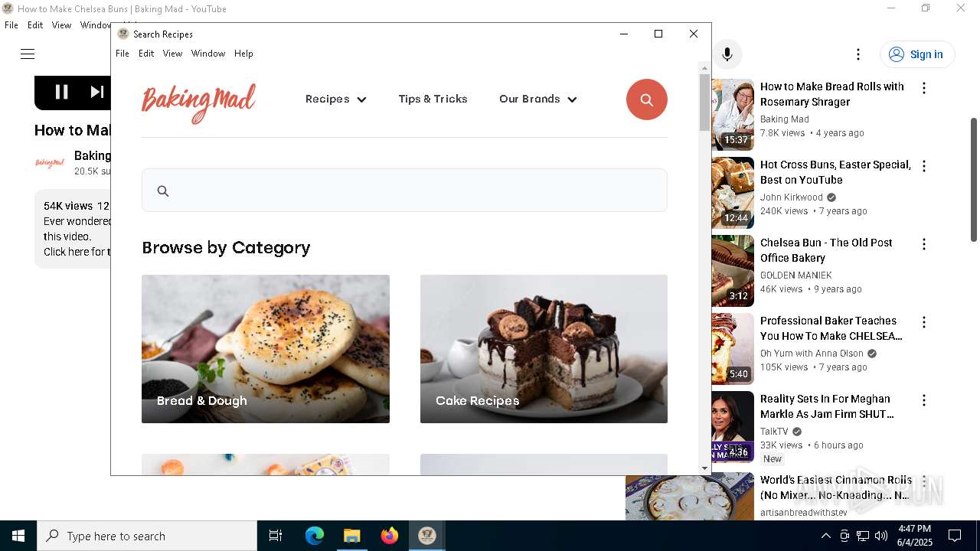Click the Baking Mad logo

(x=198, y=103)
